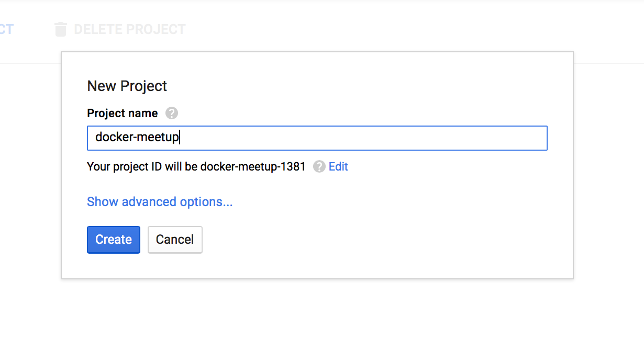The width and height of the screenshot is (644, 362).
Task: Click the Edit link beside the project ID
Action: (338, 166)
